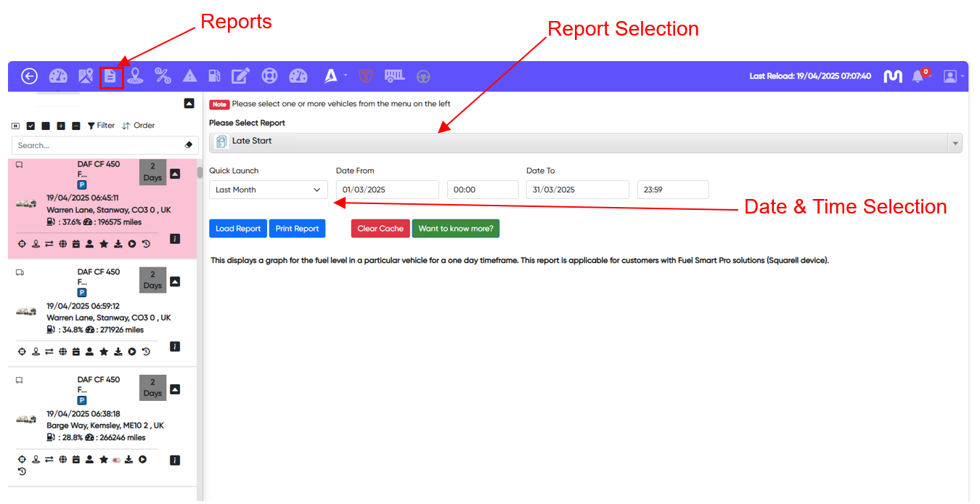Click the Load Report button
Image resolution: width=980 pixels, height=504 pixels.
coord(238,228)
